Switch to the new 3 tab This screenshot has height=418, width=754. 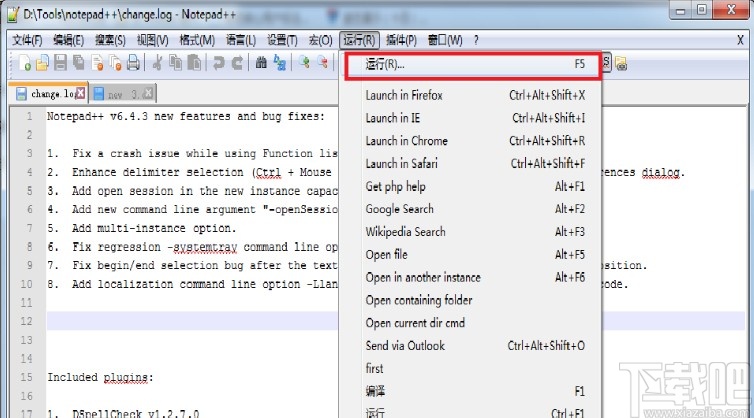click(123, 93)
